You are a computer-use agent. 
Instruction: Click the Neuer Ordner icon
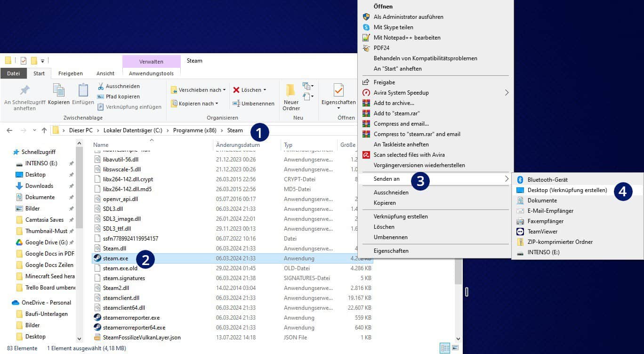[291, 90]
